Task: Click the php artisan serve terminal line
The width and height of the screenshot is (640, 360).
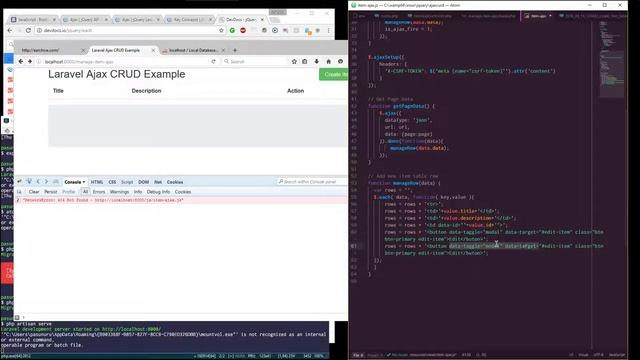Action: click(26, 324)
